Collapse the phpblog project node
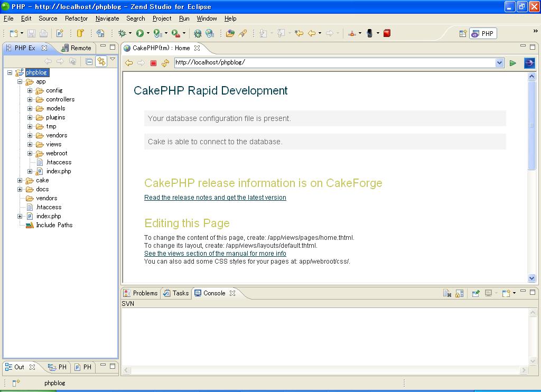 coord(10,72)
